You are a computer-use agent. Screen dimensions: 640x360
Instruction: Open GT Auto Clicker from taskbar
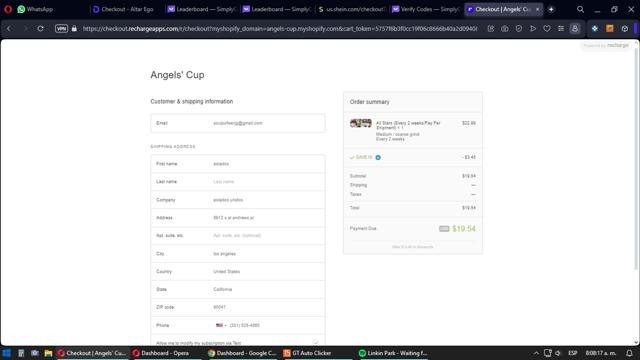click(x=317, y=353)
